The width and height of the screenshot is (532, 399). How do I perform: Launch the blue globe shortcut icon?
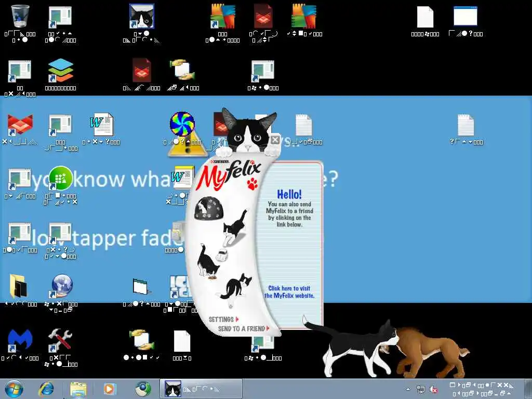(61, 286)
